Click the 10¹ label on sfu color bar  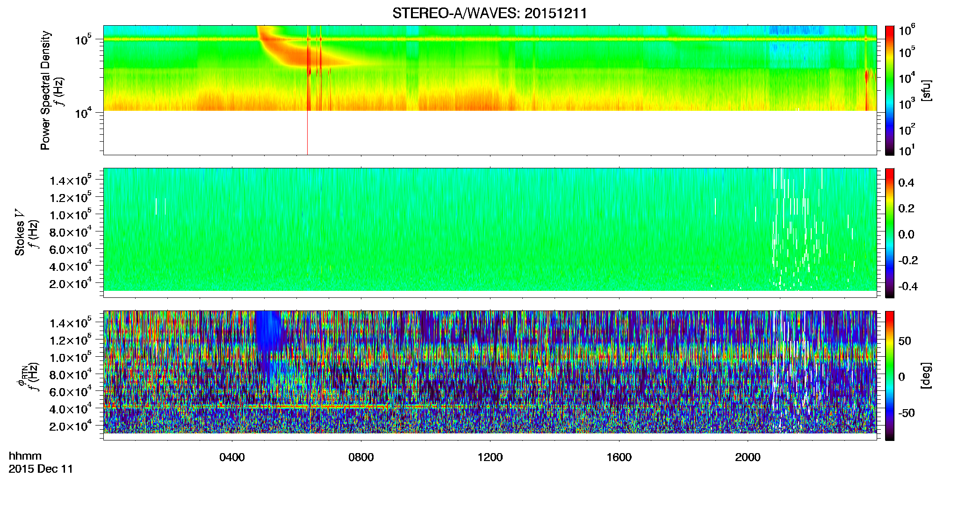point(907,150)
